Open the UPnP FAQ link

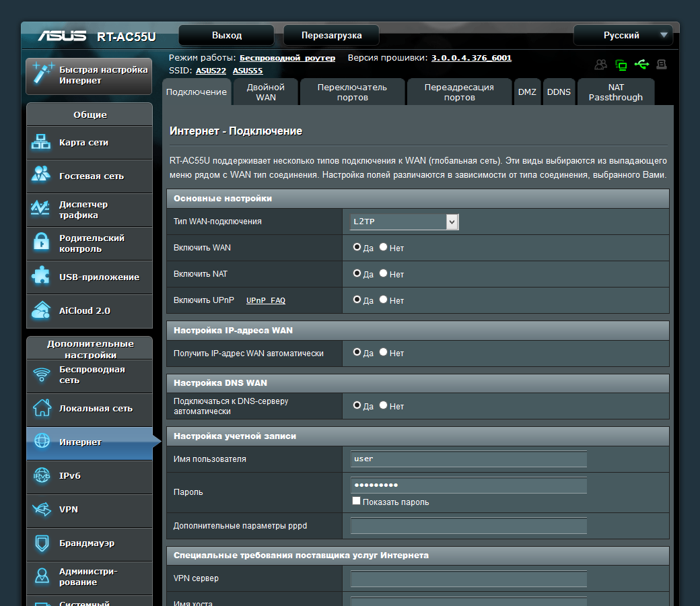[265, 300]
